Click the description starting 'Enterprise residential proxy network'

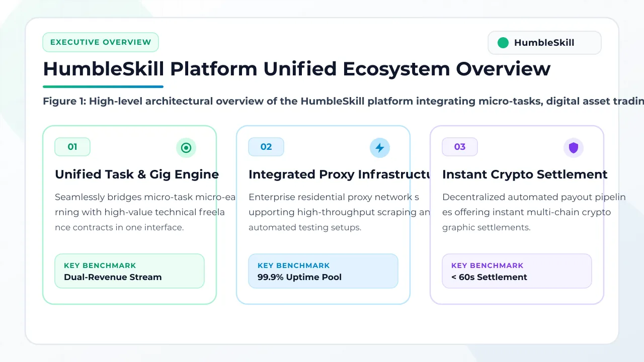[x=340, y=212]
